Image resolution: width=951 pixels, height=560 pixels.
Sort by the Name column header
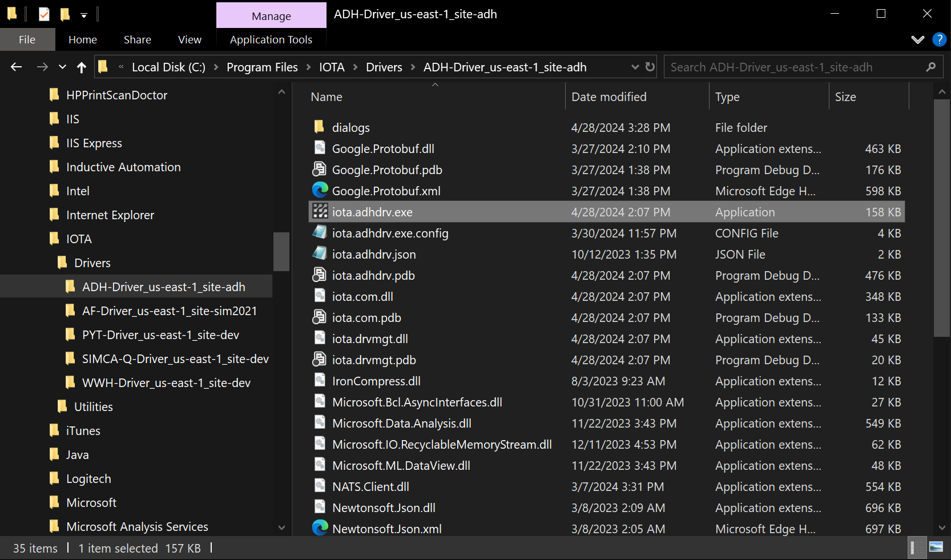pos(327,97)
